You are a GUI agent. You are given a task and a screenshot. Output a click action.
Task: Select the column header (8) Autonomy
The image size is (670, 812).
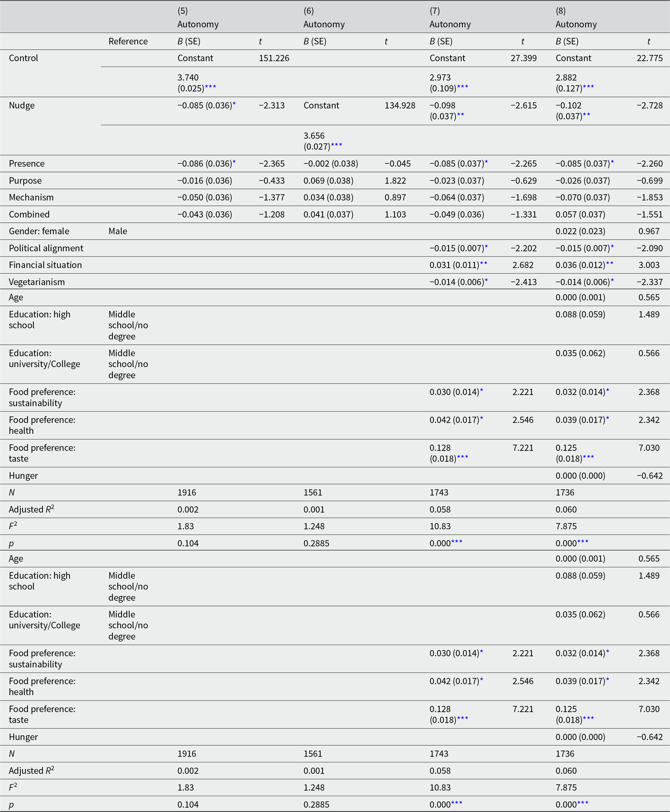coord(576,17)
